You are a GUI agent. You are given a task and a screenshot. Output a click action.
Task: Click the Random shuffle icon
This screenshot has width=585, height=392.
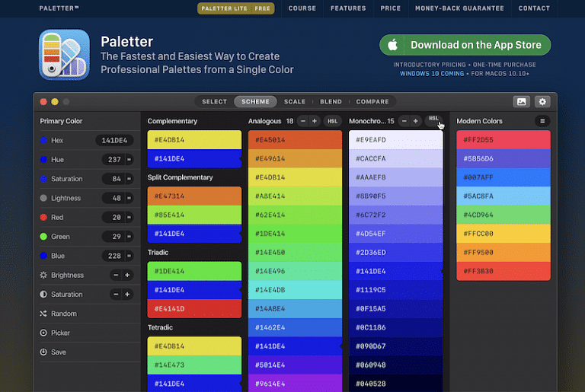pyautogui.click(x=43, y=314)
